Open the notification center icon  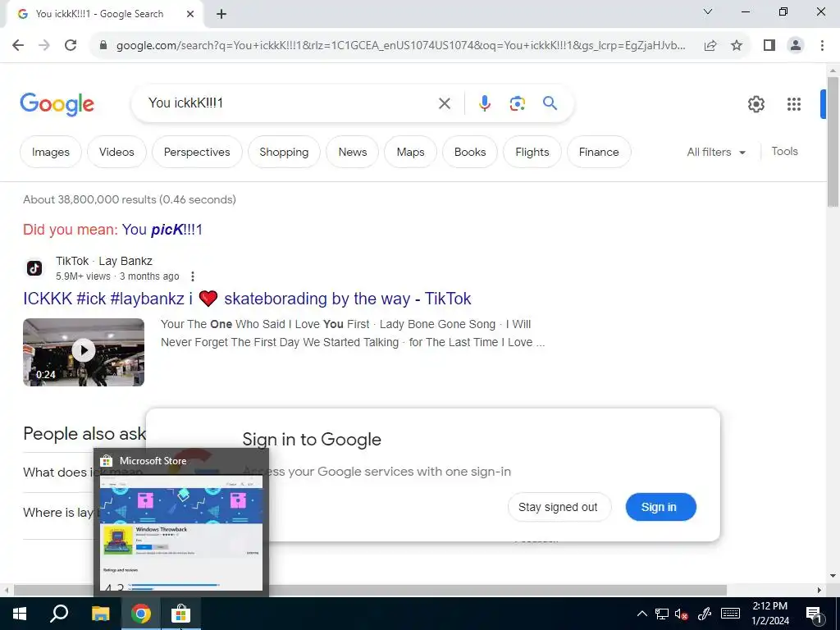coord(814,615)
